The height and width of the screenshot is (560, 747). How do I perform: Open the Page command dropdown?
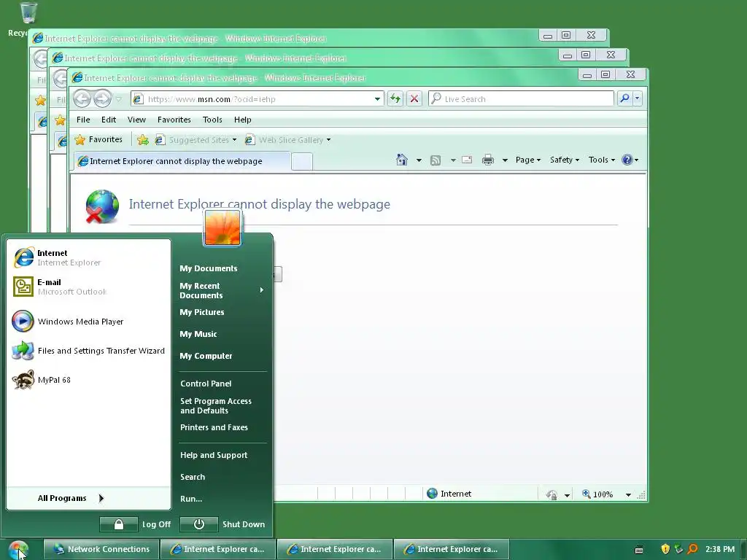528,160
